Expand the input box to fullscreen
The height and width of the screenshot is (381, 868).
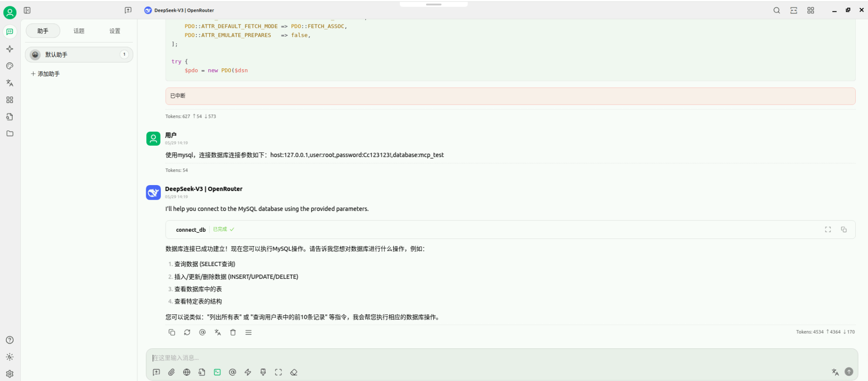[278, 372]
